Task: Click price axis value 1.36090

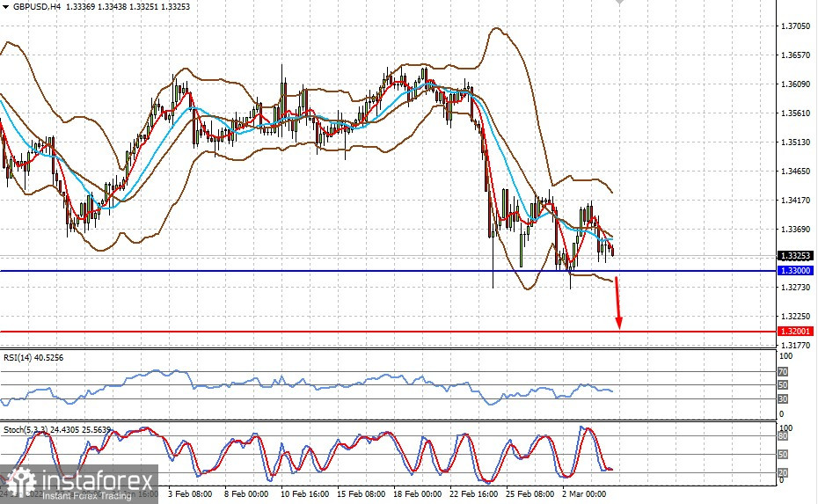Action: [795, 84]
